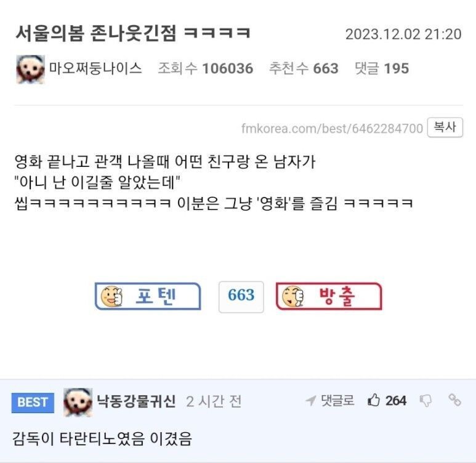Click the 포텐 upvote button

(x=148, y=296)
